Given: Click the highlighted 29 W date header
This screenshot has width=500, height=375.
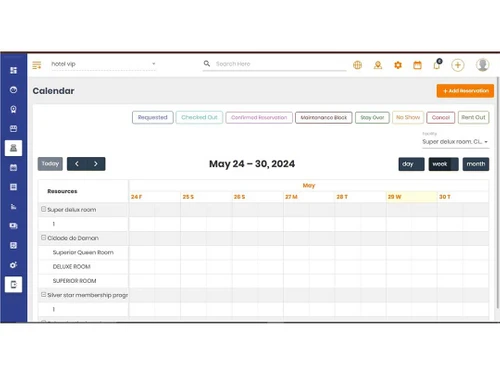Looking at the screenshot, I should tap(412, 197).
